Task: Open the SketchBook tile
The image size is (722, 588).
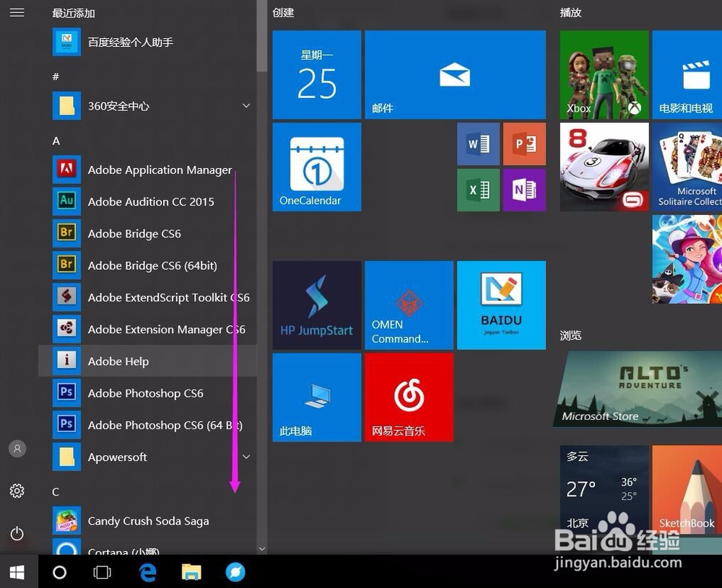Action: coord(687,490)
